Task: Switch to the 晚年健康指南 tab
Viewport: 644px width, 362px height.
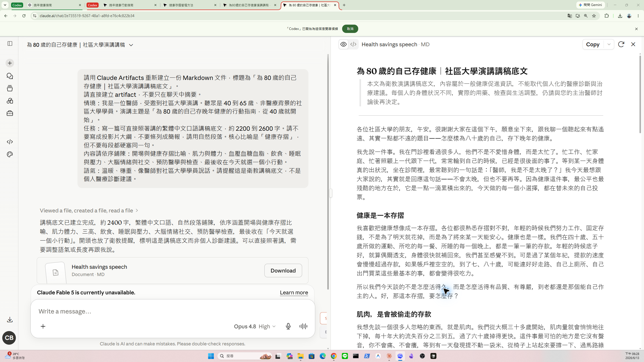Action: click(54, 5)
